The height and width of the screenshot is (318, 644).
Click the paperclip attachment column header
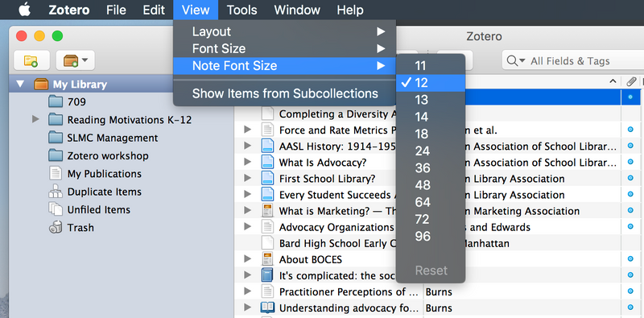tap(631, 82)
